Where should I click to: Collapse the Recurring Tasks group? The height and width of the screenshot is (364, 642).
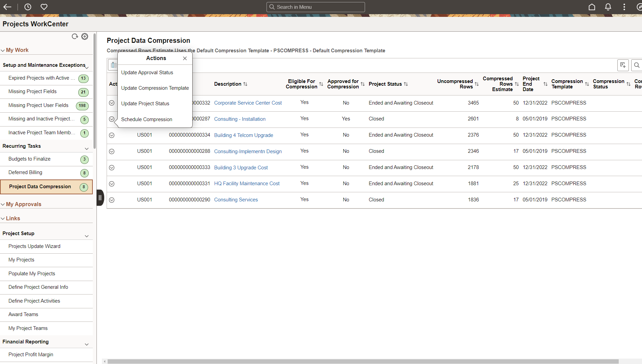tap(86, 148)
